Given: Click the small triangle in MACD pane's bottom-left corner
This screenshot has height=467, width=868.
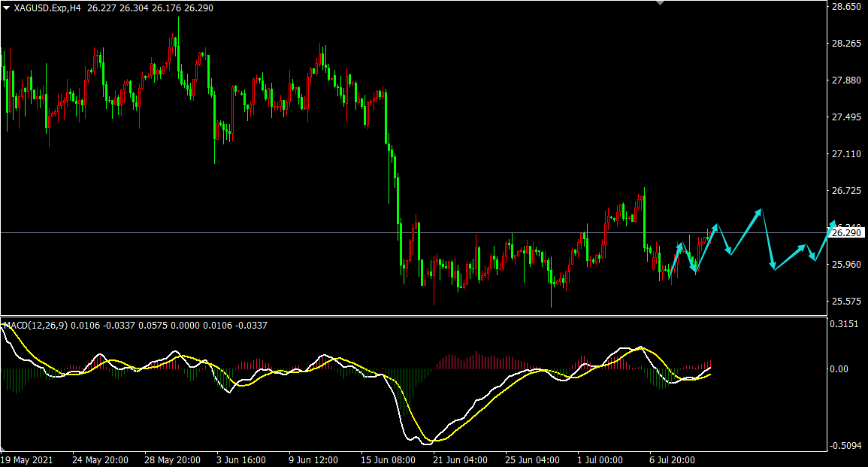Looking at the screenshot, I should click(3, 448).
